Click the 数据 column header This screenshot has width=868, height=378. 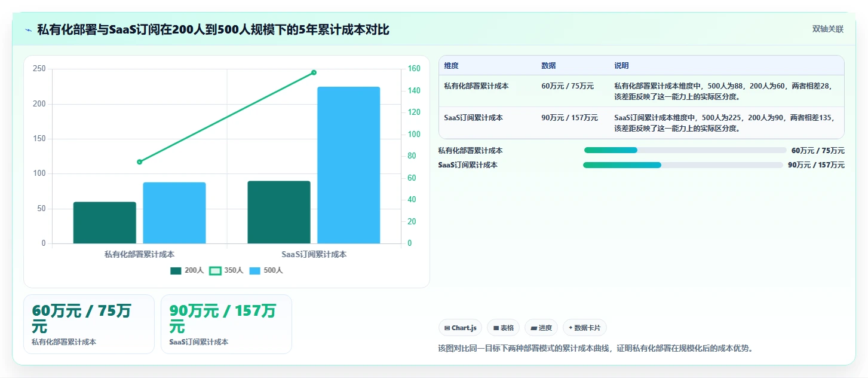(548, 66)
